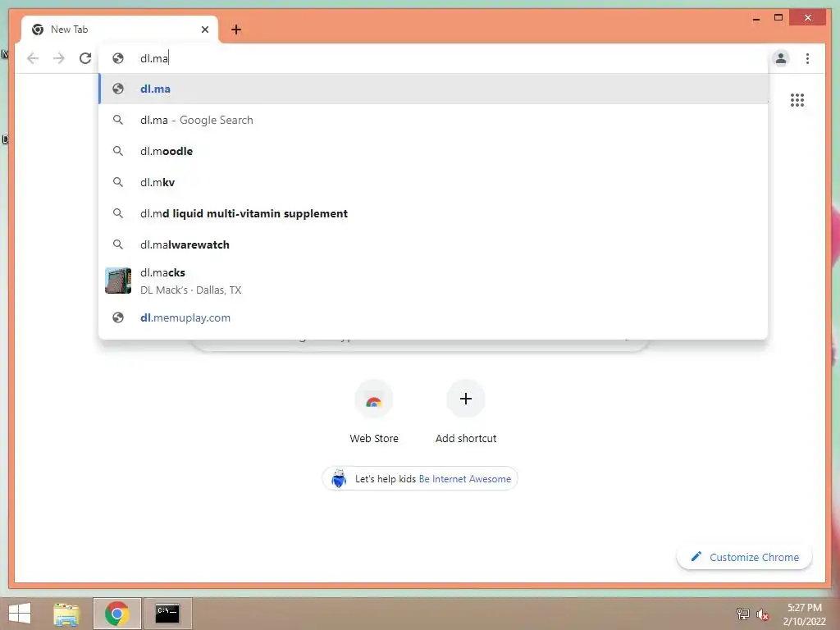Select the dl.macks Dallas, TX suggestion

[x=433, y=281]
